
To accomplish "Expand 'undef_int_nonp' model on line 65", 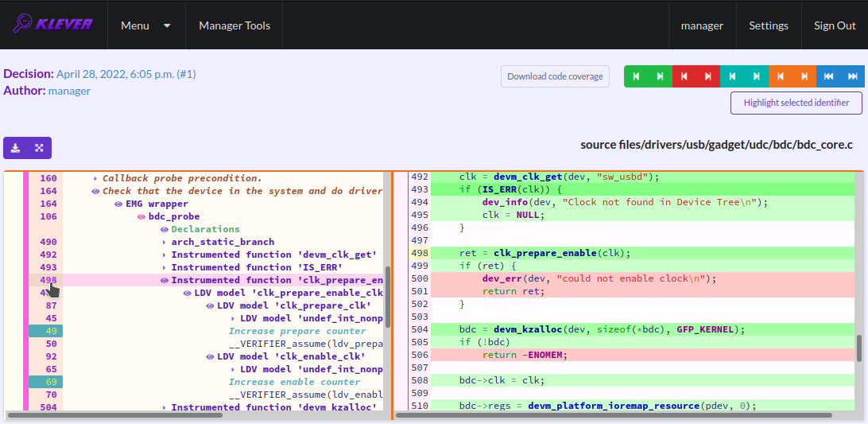I will (233, 370).
